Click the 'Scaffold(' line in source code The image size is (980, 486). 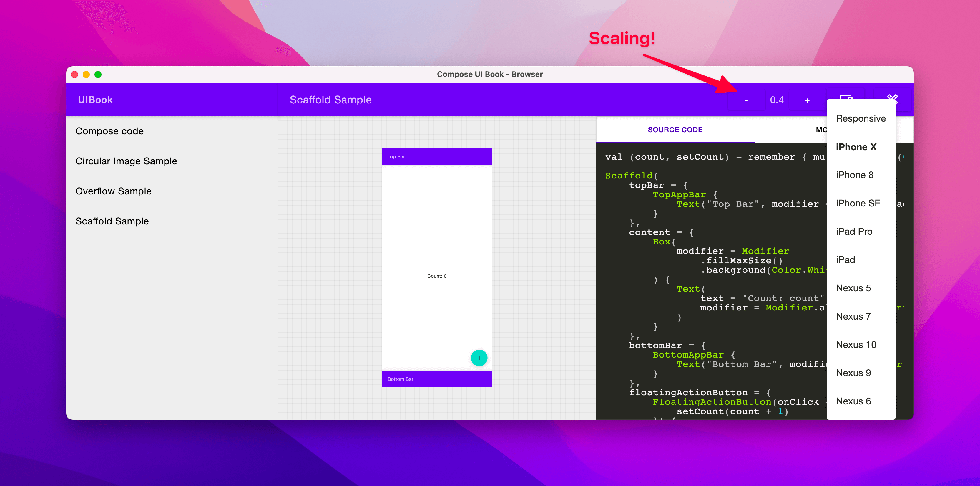632,176
